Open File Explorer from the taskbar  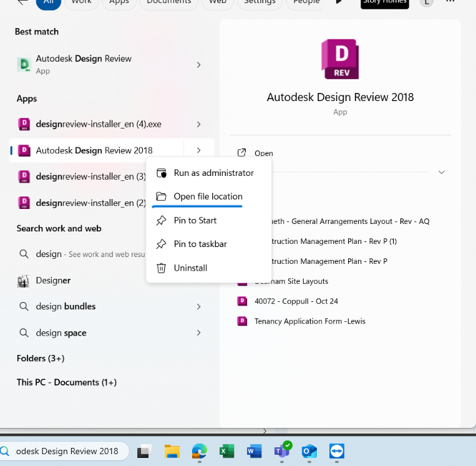pyautogui.click(x=172, y=451)
